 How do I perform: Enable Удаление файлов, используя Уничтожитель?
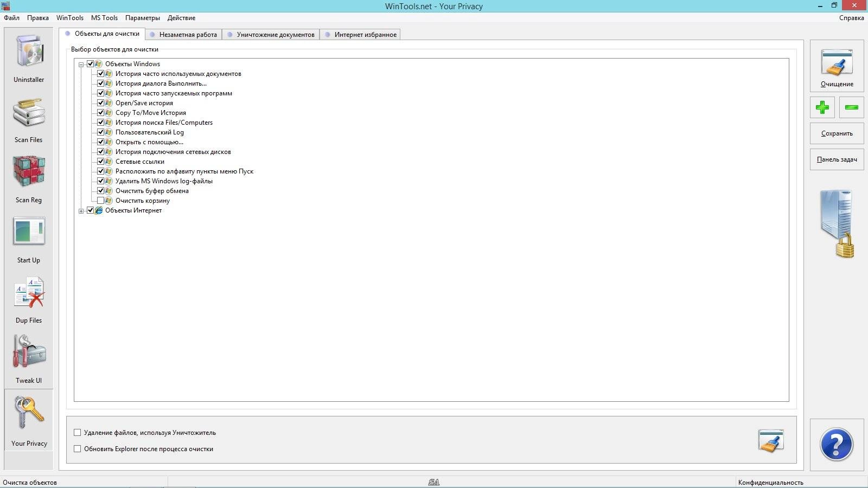[x=78, y=433]
